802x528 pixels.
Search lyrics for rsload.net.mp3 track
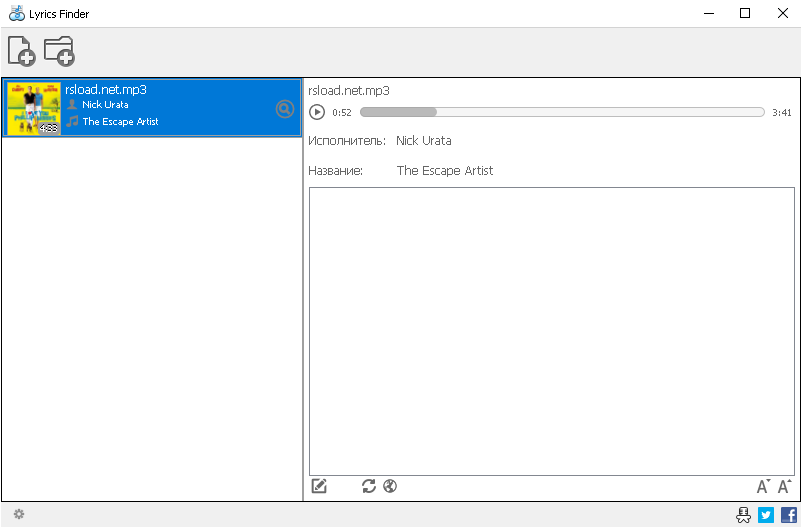click(x=285, y=109)
